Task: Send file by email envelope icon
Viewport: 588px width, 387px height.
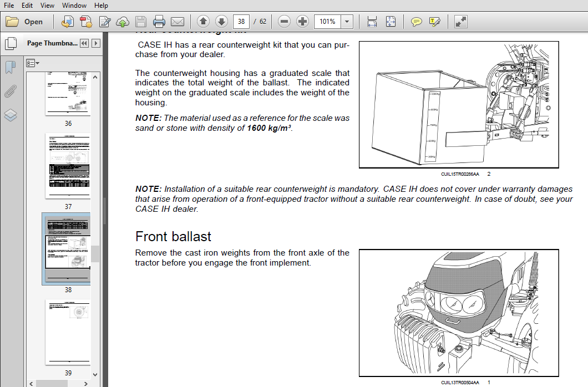Action: click(178, 22)
